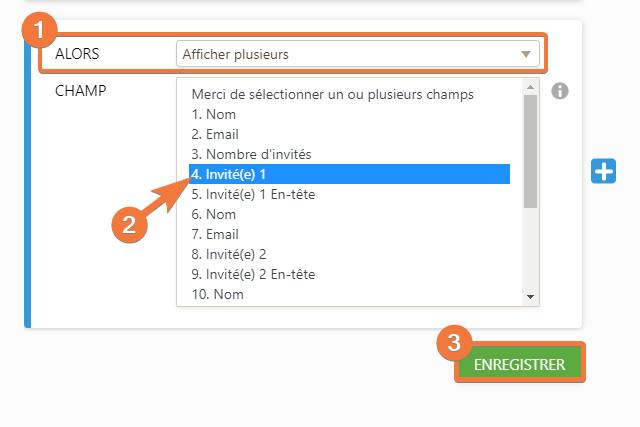
Task: Choose '8. Invité(e) 2' option
Action: (x=229, y=254)
